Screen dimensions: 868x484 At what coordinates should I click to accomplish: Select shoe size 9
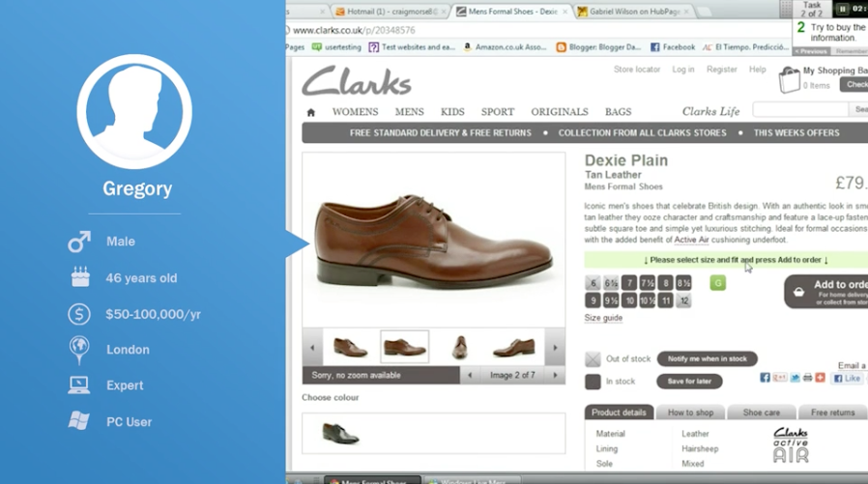(593, 300)
